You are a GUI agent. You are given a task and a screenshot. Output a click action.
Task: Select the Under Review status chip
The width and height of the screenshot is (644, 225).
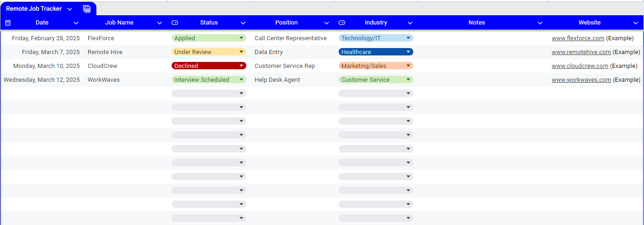(209, 52)
